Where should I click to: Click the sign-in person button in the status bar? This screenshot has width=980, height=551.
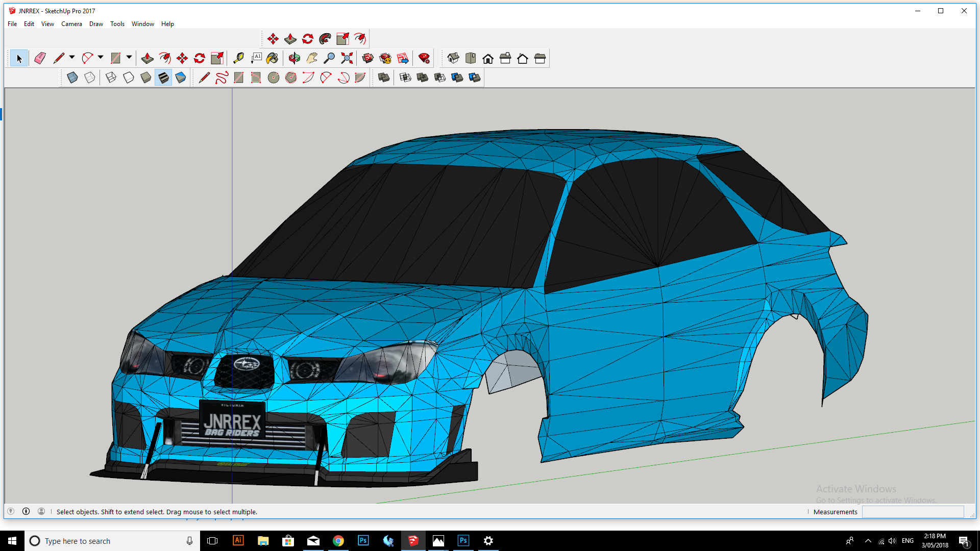pos(41,511)
